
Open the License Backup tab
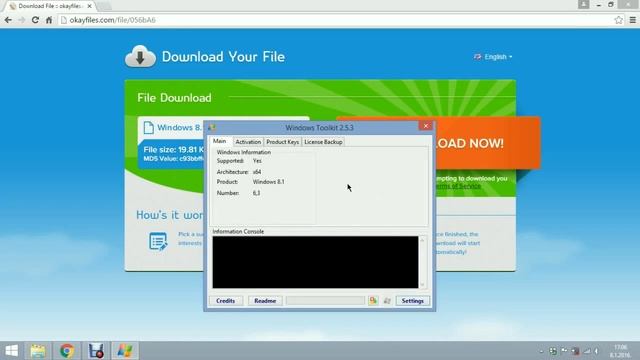(323, 142)
